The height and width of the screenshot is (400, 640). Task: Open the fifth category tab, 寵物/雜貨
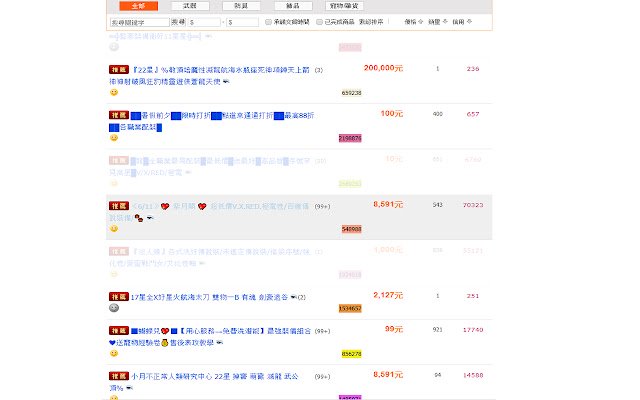click(x=344, y=6)
